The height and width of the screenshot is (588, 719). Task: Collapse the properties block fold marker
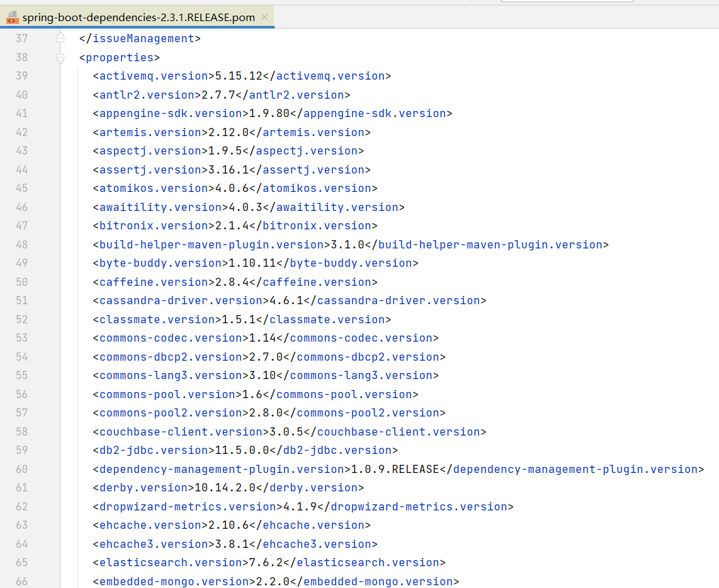point(60,58)
